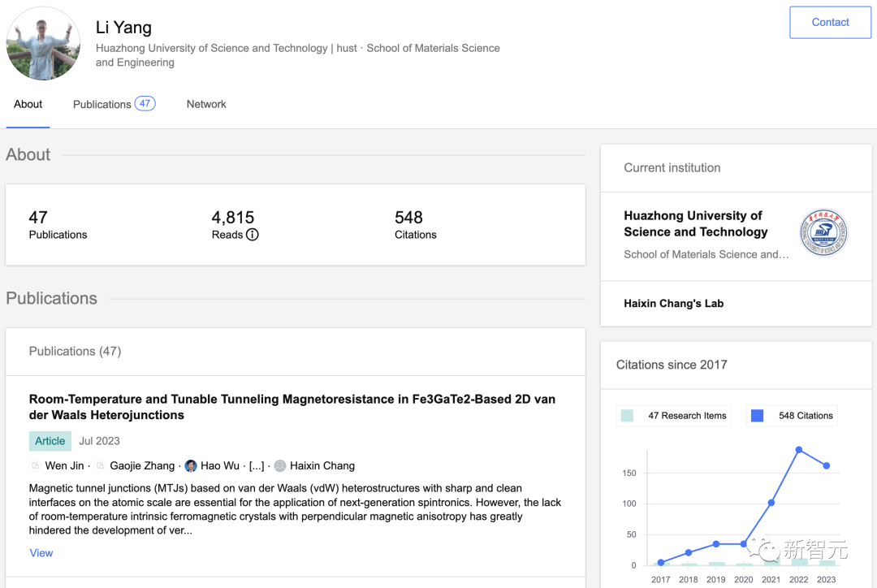Open Huazhong University of Science and Technology link
Screen dimensions: 877x588
point(696,224)
